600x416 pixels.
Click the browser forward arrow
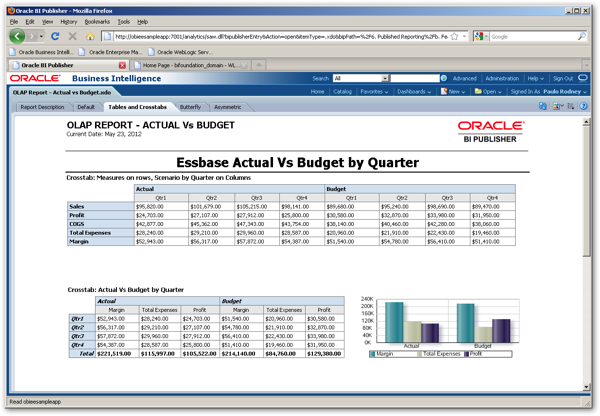point(32,36)
